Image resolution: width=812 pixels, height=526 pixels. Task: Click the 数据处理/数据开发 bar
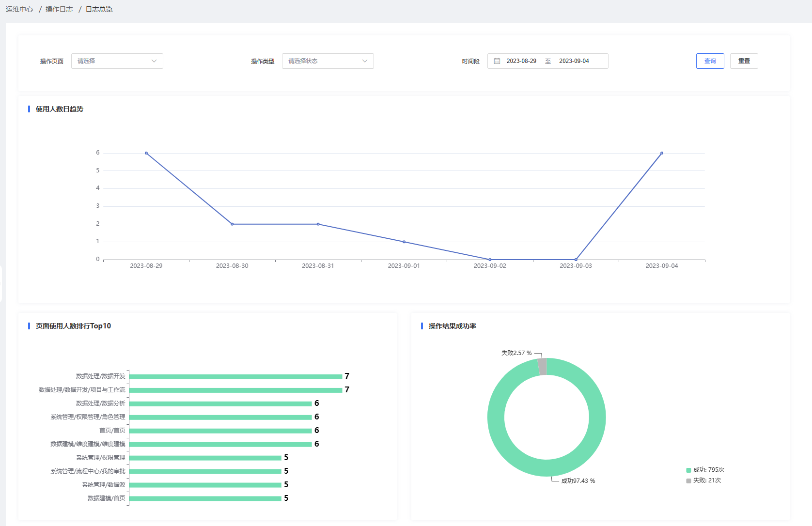(235, 377)
